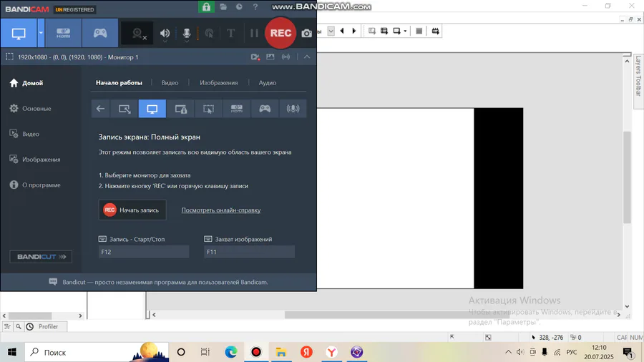Select audio-only recording mode
This screenshot has height=362, width=644.
tap(293, 109)
